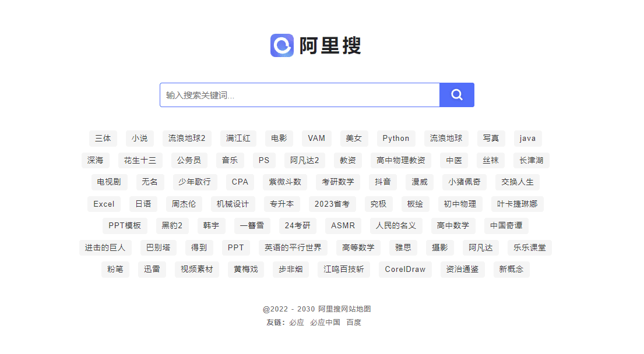Select the 新概念 keyword tag
The height and width of the screenshot is (354, 644).
tap(511, 269)
